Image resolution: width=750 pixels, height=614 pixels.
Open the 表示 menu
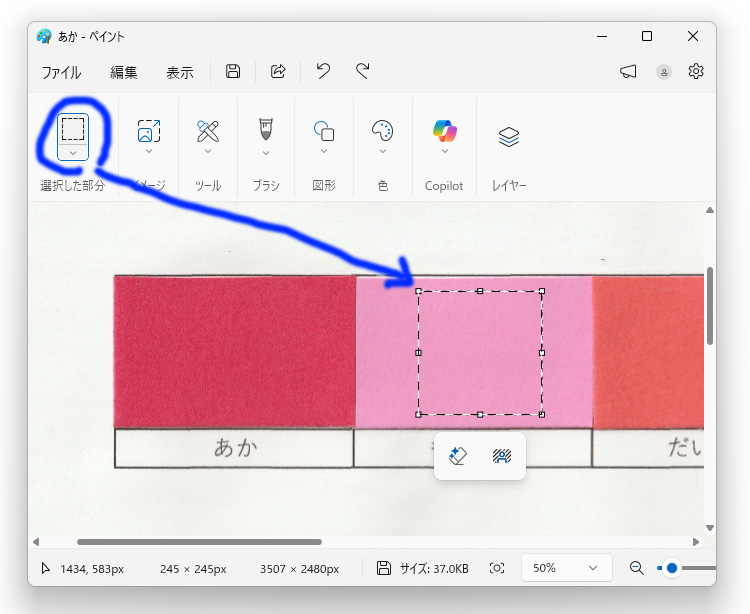pyautogui.click(x=180, y=72)
